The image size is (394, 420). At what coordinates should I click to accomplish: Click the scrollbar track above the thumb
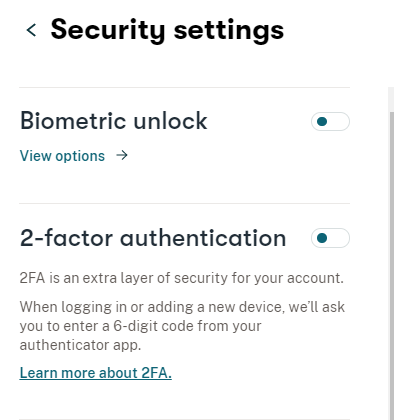click(391, 99)
